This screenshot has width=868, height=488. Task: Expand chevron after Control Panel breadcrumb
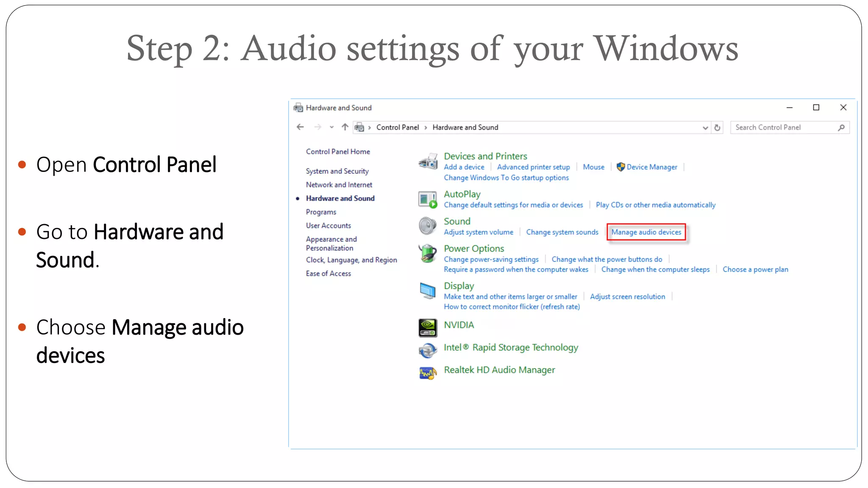point(426,128)
